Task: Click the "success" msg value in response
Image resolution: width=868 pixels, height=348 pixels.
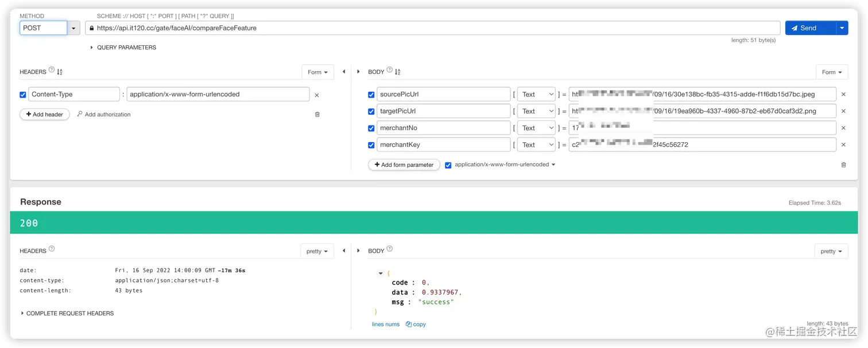Action: [436, 302]
